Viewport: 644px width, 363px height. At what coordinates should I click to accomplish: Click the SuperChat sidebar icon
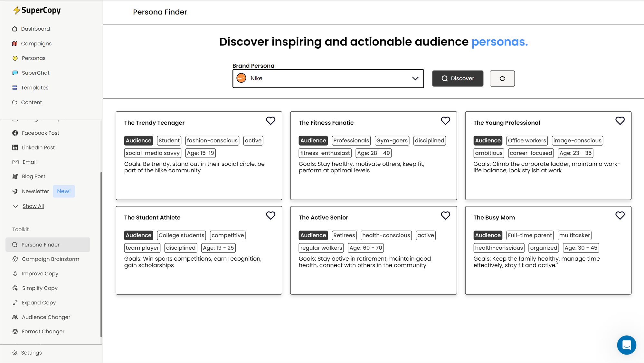click(15, 72)
